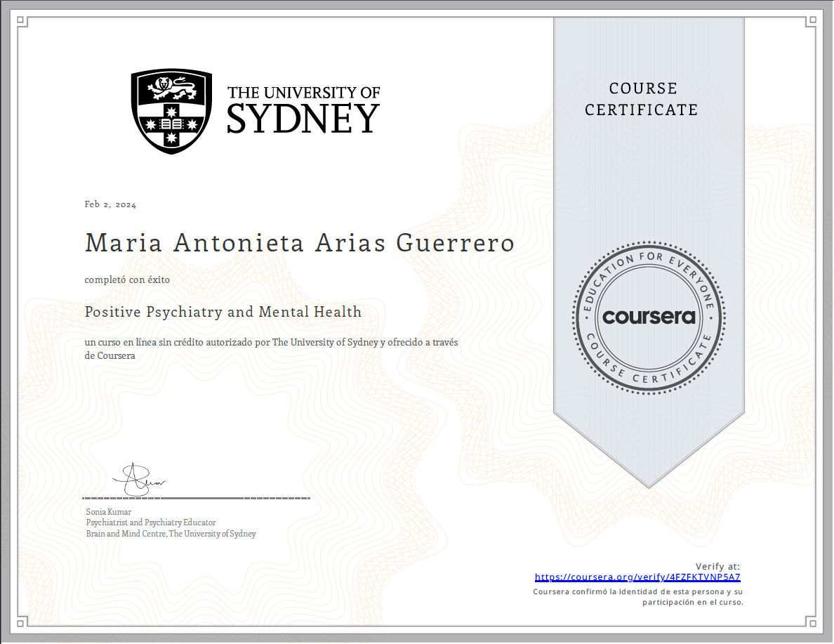Click the University of Sydney crest logo
The image size is (834, 644).
coord(171,111)
